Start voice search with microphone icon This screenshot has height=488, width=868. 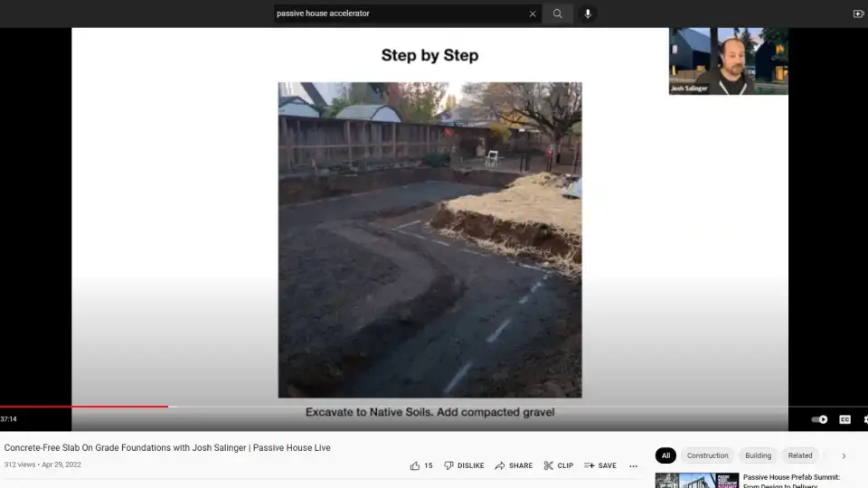pyautogui.click(x=588, y=14)
